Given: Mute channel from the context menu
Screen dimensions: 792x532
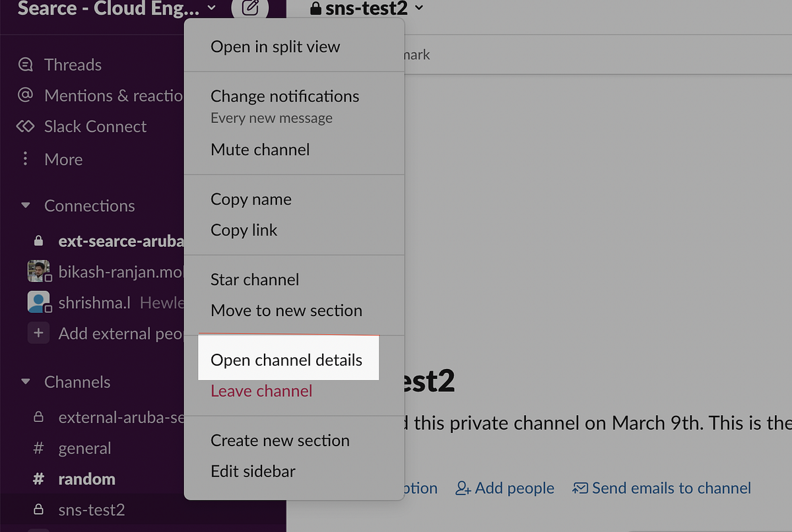Looking at the screenshot, I should pyautogui.click(x=259, y=149).
